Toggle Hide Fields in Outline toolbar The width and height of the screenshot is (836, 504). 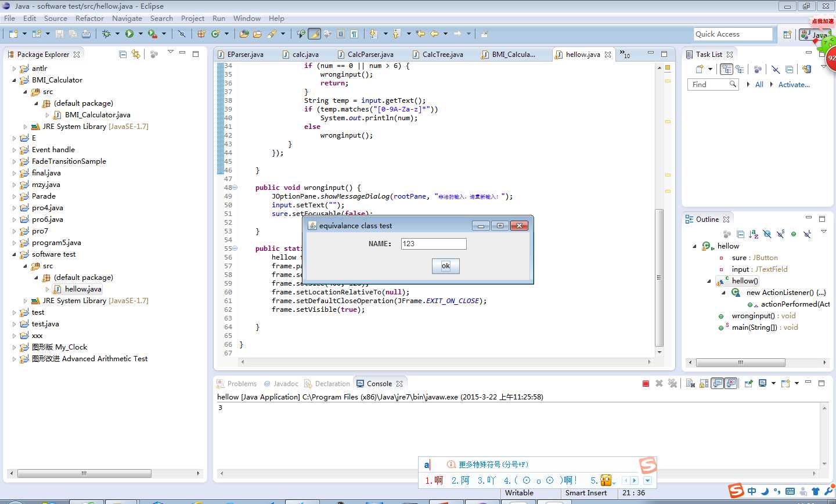pyautogui.click(x=767, y=234)
